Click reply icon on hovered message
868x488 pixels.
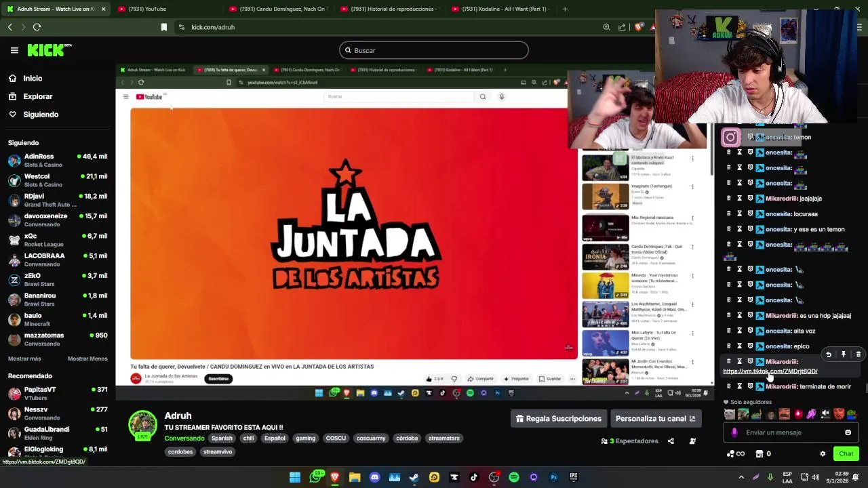point(829,354)
